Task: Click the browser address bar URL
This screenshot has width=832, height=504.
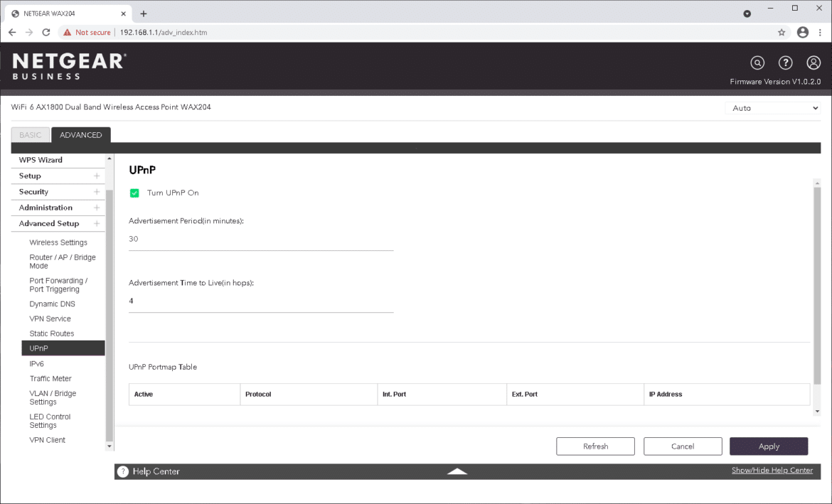Action: [164, 33]
